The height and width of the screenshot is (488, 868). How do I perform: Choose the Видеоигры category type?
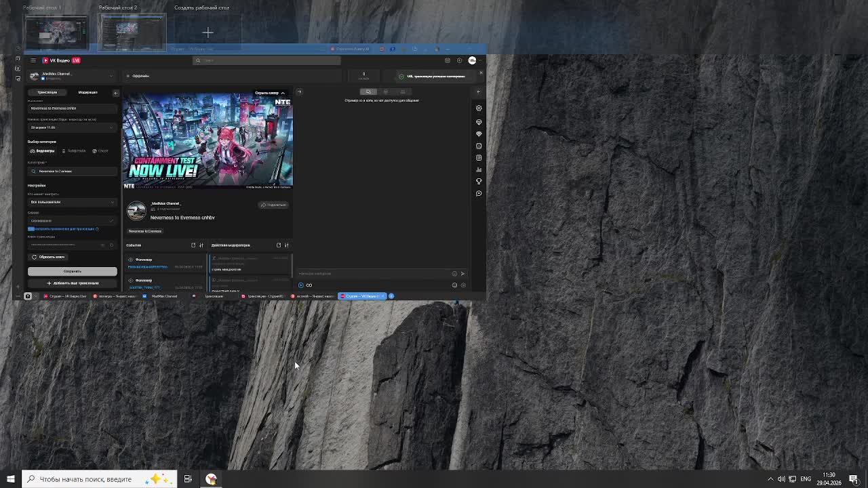click(x=43, y=150)
